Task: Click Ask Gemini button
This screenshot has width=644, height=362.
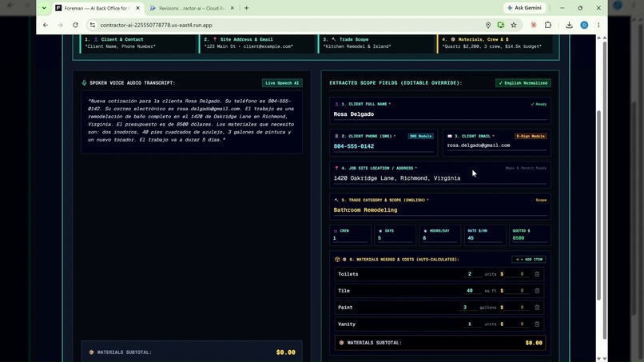Action: (524, 8)
